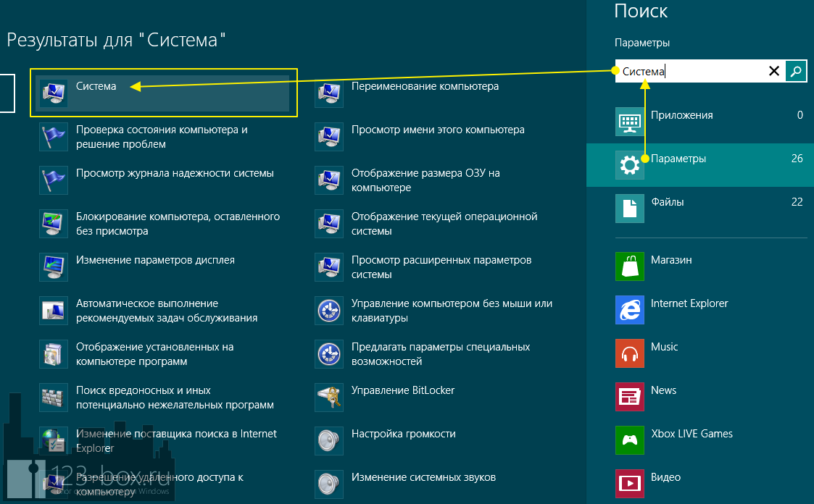Click the Видео app icon
This screenshot has height=504, width=814.
pos(630,484)
